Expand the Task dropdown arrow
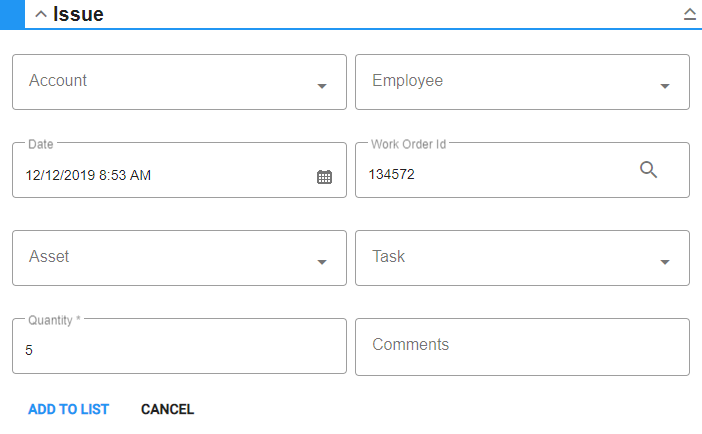The height and width of the screenshot is (434, 702). tap(664, 262)
